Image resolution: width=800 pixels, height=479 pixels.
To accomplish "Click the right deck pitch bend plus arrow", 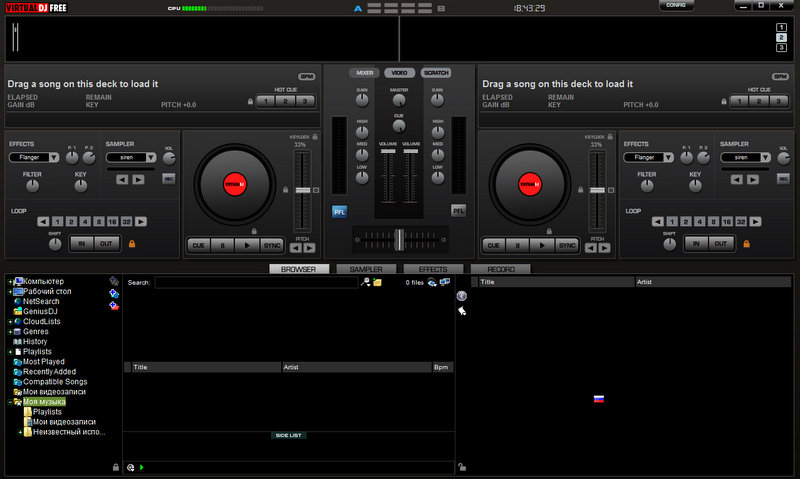I will click(x=605, y=248).
